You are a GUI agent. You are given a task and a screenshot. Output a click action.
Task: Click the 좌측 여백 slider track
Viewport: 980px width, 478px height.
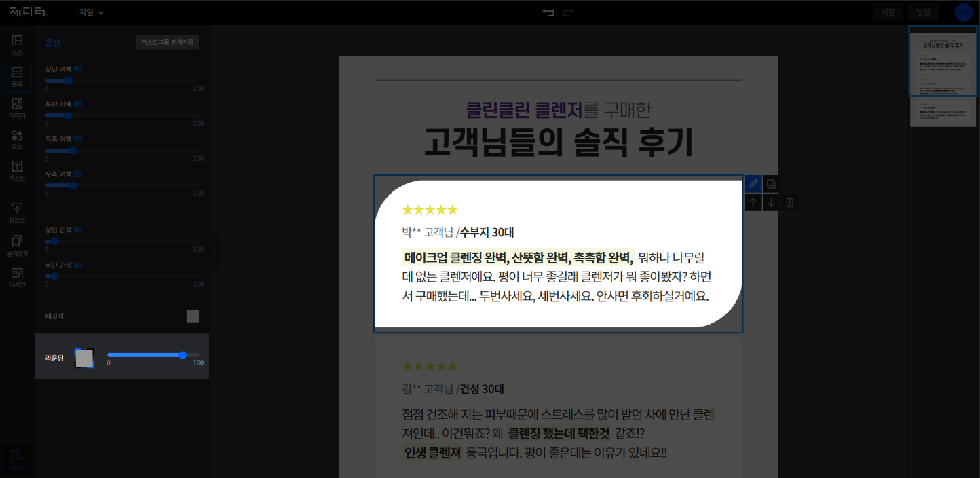(x=122, y=151)
